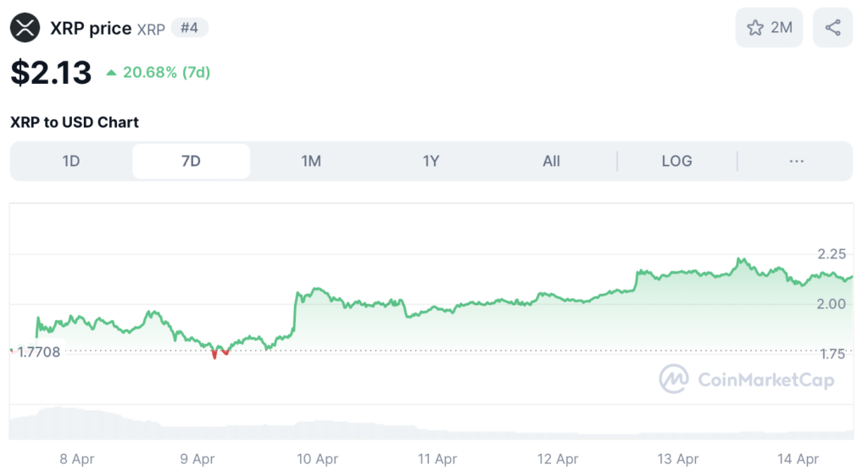Viewport: 868px width, 470px height.
Task: Switch chart to 1D range
Action: coord(71,161)
